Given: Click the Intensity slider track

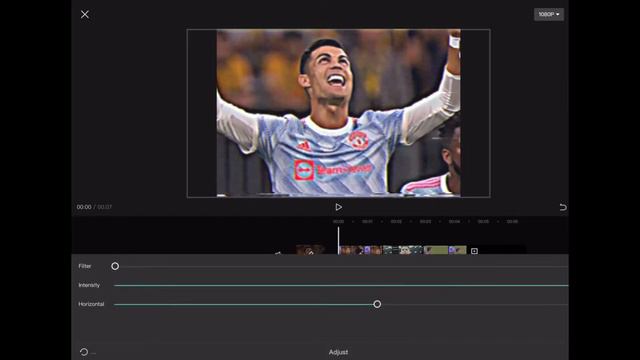Looking at the screenshot, I should click(x=341, y=285).
